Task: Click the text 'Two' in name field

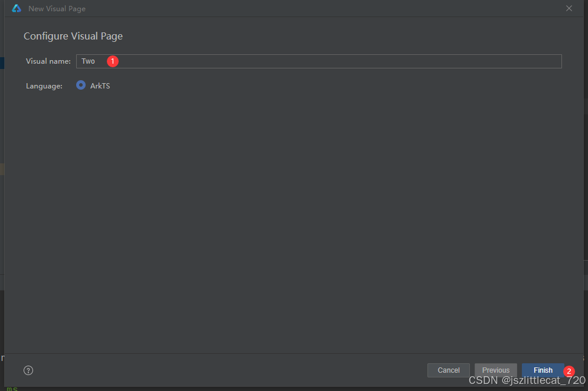Action: pos(88,61)
